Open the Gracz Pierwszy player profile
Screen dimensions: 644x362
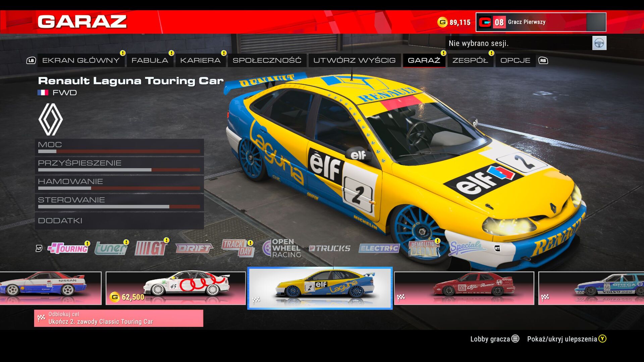(541, 22)
